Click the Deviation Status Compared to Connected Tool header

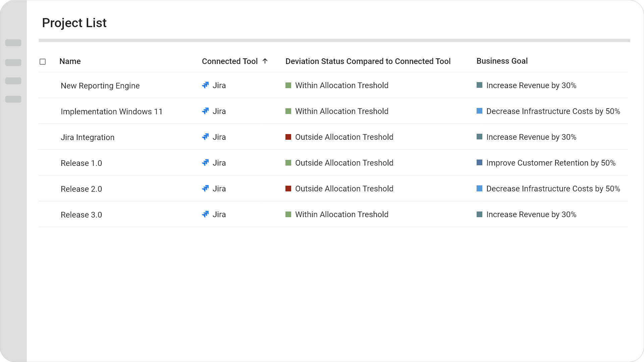pyautogui.click(x=368, y=61)
